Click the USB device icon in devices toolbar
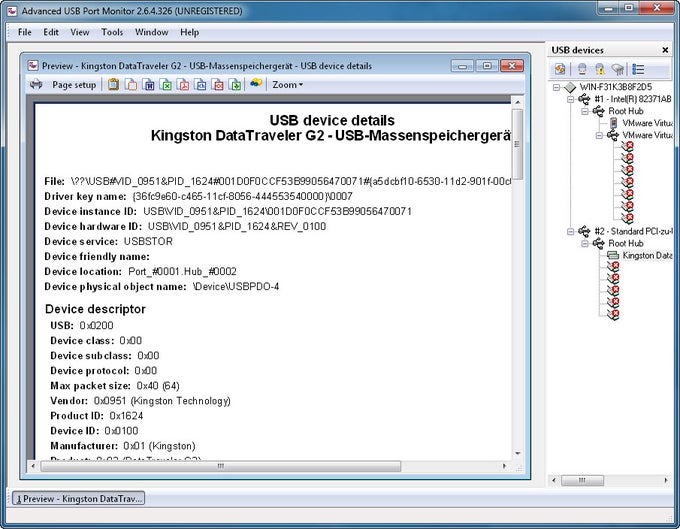This screenshot has width=680, height=529. point(582,69)
